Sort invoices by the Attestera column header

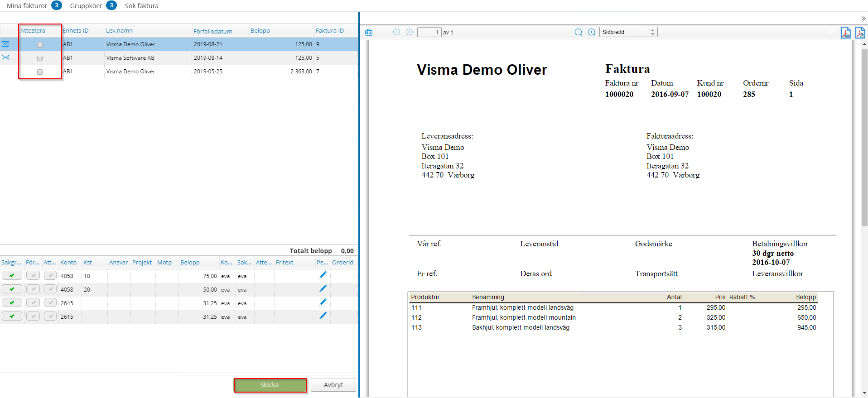(33, 31)
